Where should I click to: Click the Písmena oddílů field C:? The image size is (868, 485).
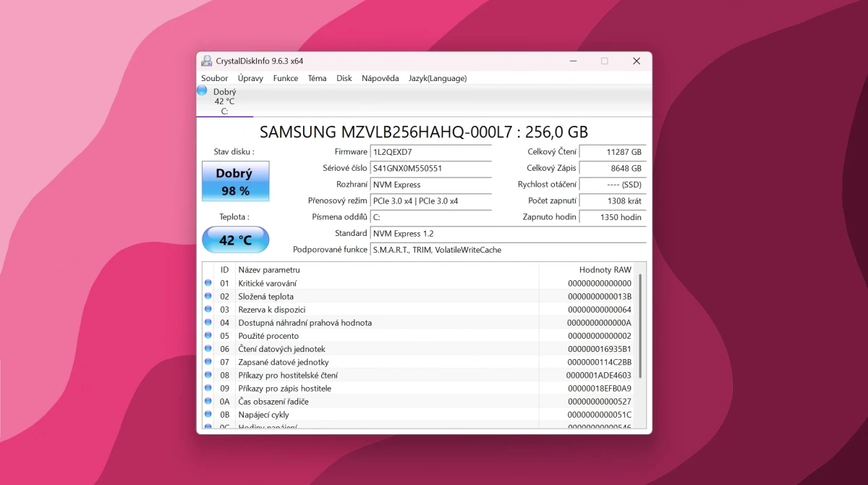tap(431, 217)
